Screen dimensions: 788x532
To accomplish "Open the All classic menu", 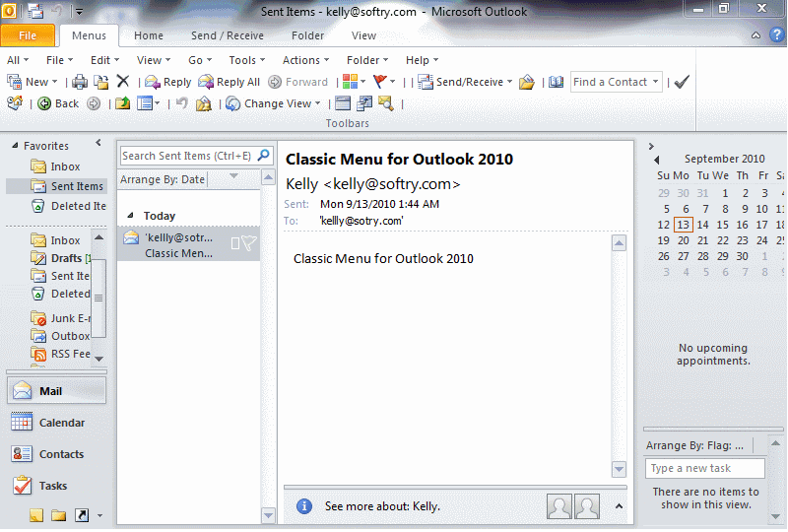I will [18, 60].
